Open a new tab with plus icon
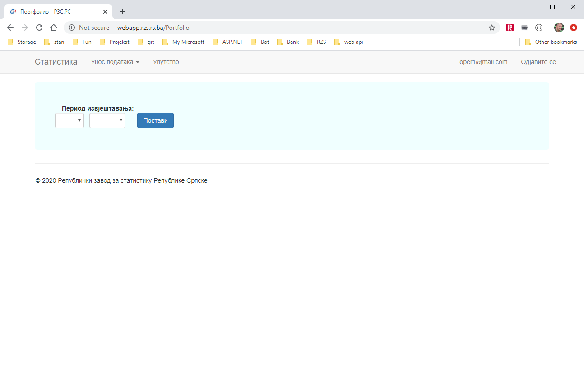 click(x=122, y=12)
